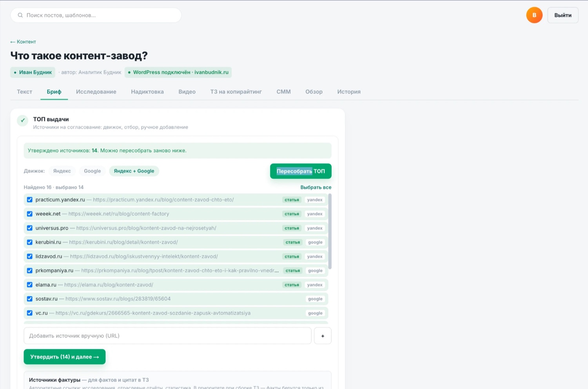Screen dimensions: 588x389
Task: Switch to the Текст tab
Action: click(24, 92)
